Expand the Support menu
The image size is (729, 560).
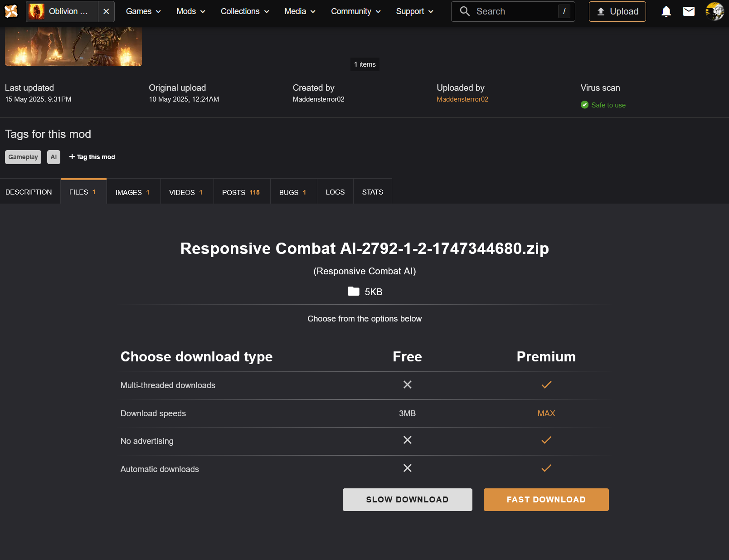(415, 11)
